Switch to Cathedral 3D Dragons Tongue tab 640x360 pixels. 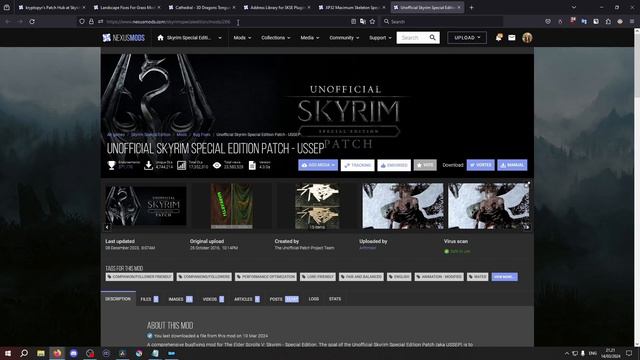pyautogui.click(x=202, y=7)
